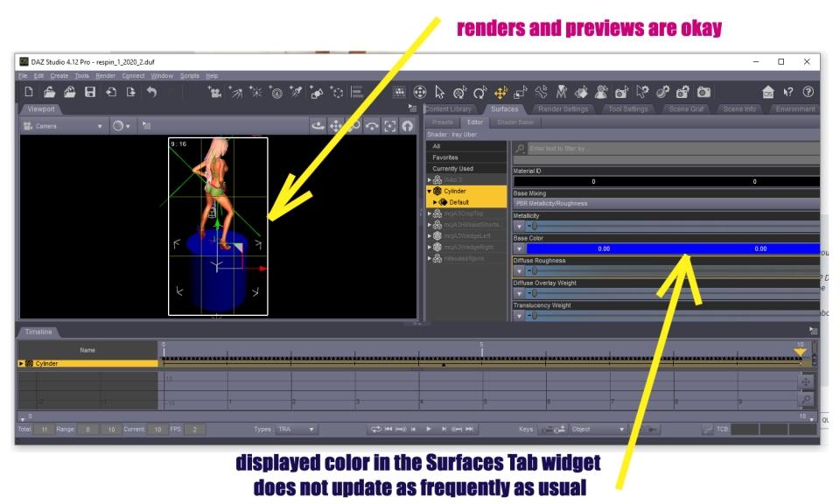
Task: Open the Base Color property options arrow
Action: 519,249
